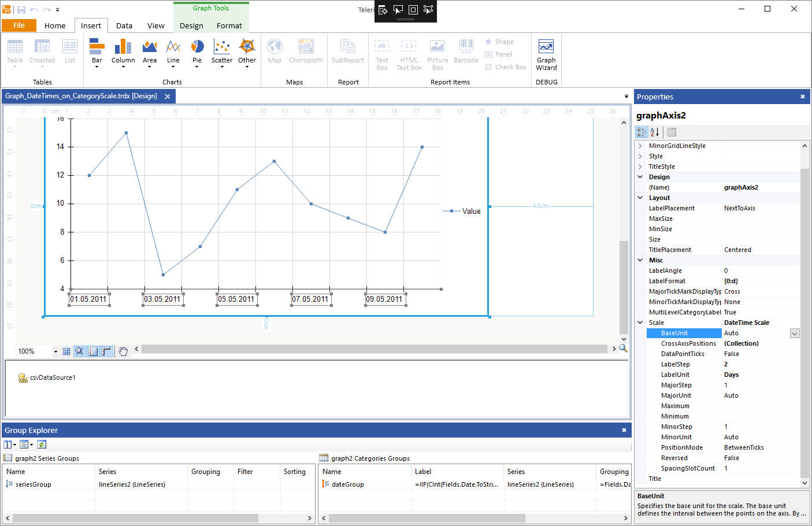The height and width of the screenshot is (526, 812).
Task: Expand the MinorGridLineStyle property
Action: pos(640,146)
